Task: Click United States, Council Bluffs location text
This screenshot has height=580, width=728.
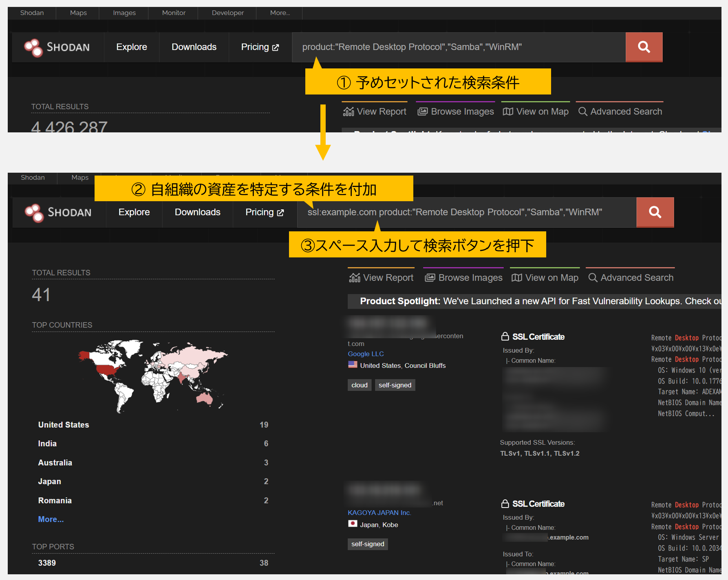Action: click(403, 365)
